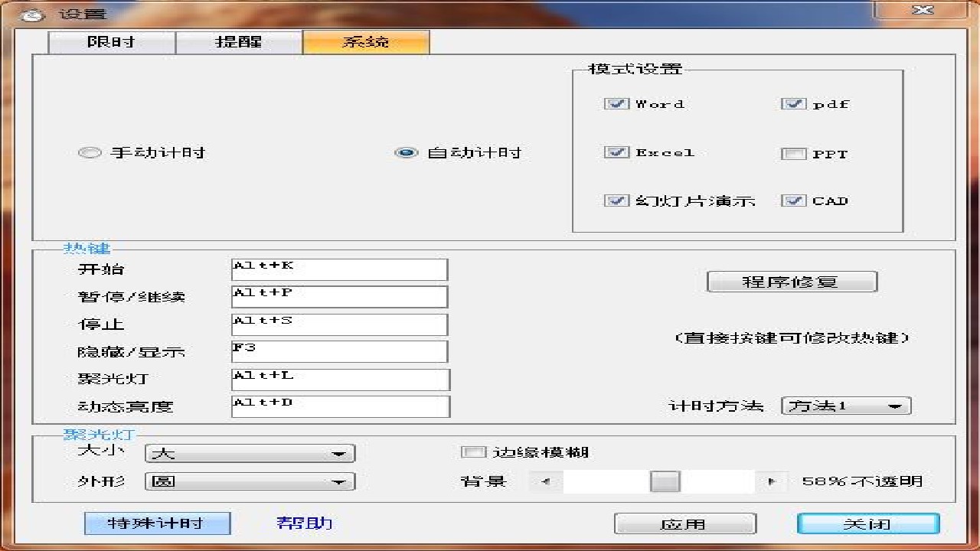
Task: Uncheck the pdf mode checkbox
Action: coord(794,103)
